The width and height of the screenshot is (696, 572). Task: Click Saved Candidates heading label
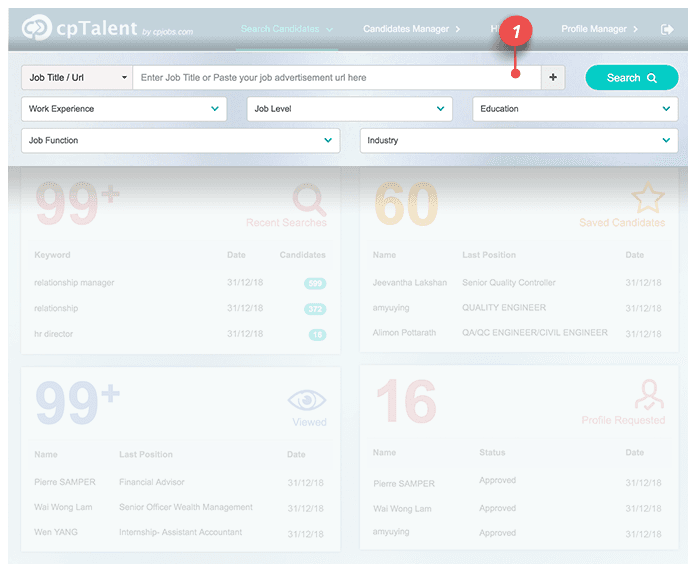point(622,222)
